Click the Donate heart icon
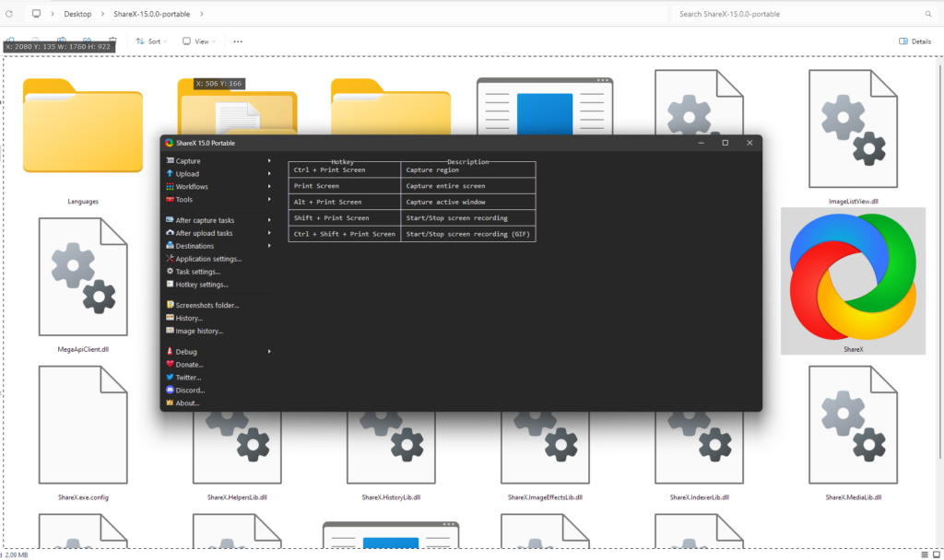Viewport: 944px width, 560px height. [170, 365]
